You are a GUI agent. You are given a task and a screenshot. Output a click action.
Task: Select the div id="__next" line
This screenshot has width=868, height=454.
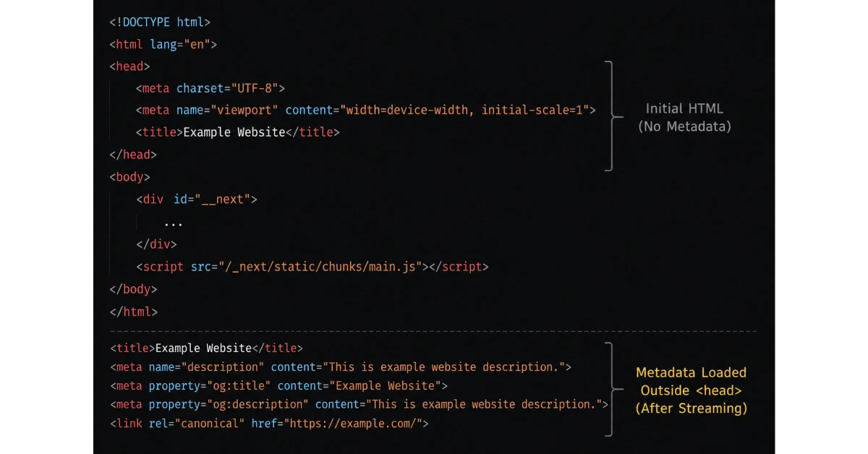197,199
